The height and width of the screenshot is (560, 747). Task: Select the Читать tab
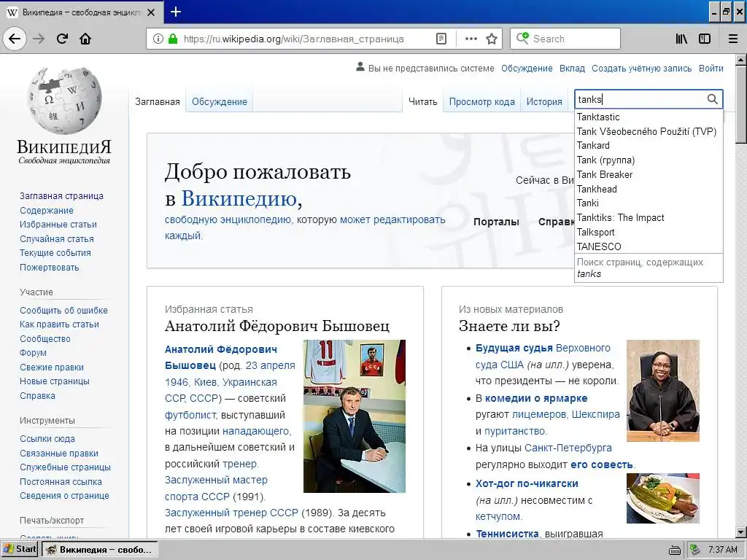(x=422, y=101)
